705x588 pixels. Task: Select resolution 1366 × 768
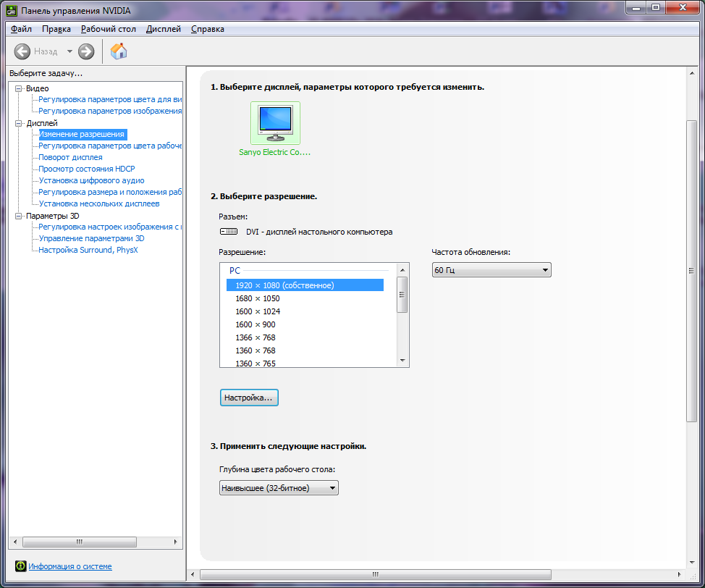pos(256,337)
